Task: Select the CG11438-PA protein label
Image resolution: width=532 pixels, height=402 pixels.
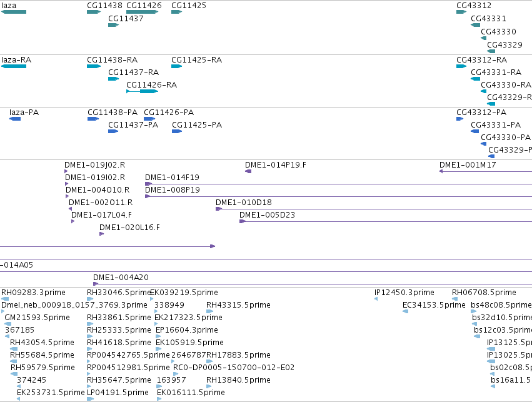Action: 113,113
